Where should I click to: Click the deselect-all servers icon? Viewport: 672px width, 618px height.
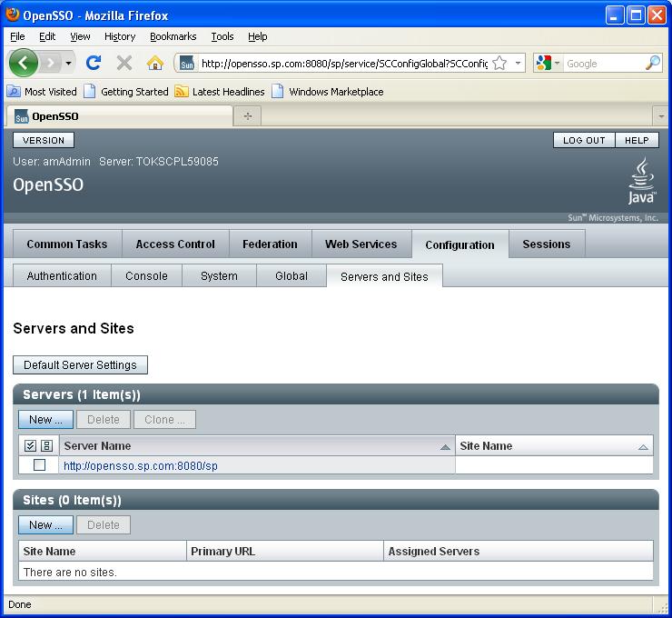point(46,446)
